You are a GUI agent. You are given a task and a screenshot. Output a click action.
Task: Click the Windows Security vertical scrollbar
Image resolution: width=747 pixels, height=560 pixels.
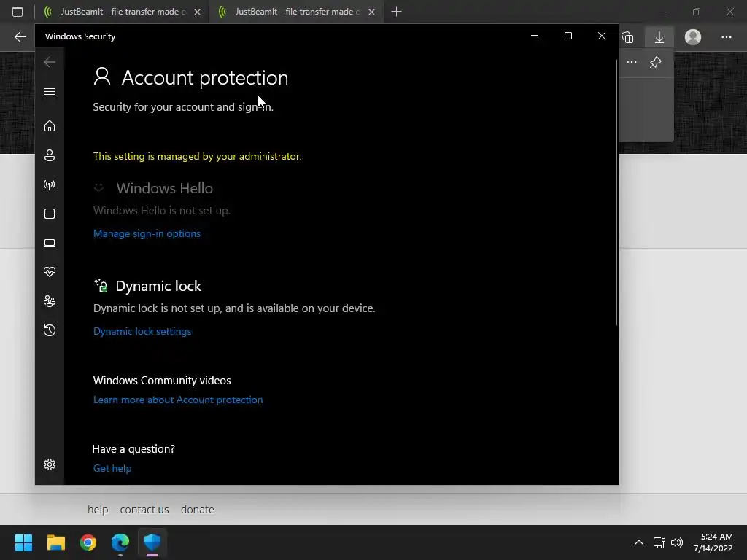(x=616, y=192)
